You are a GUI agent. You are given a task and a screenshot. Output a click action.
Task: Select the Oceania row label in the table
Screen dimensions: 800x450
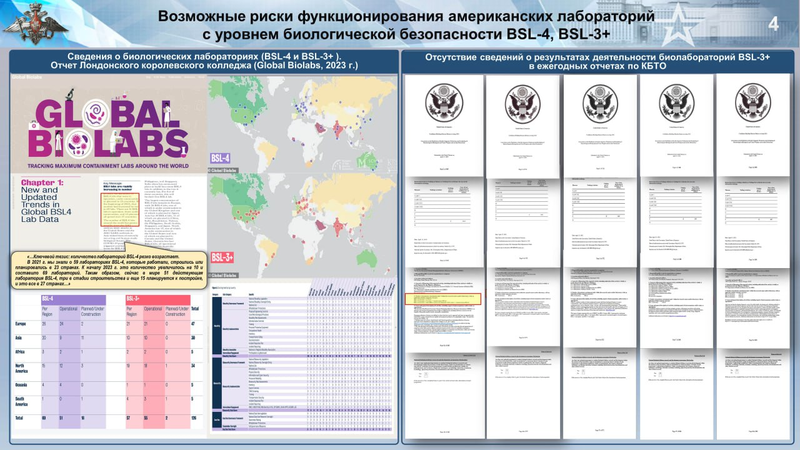click(21, 385)
